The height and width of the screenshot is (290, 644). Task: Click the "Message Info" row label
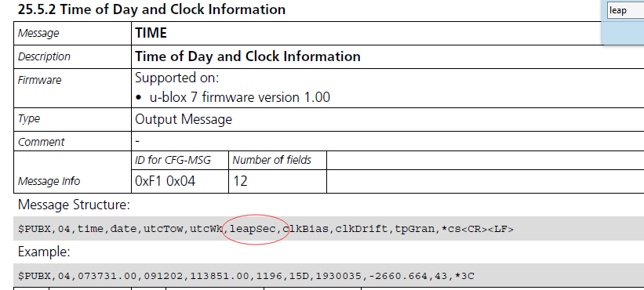click(49, 181)
